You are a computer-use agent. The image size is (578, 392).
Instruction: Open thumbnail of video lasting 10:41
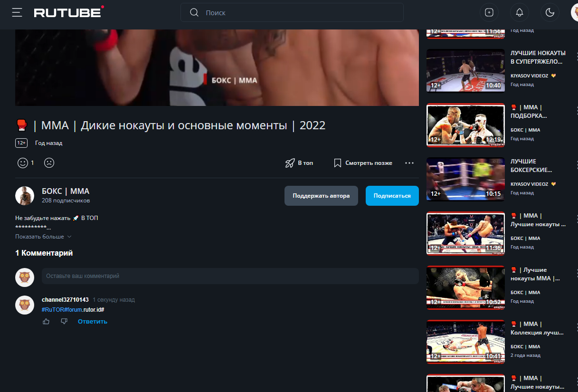465,342
